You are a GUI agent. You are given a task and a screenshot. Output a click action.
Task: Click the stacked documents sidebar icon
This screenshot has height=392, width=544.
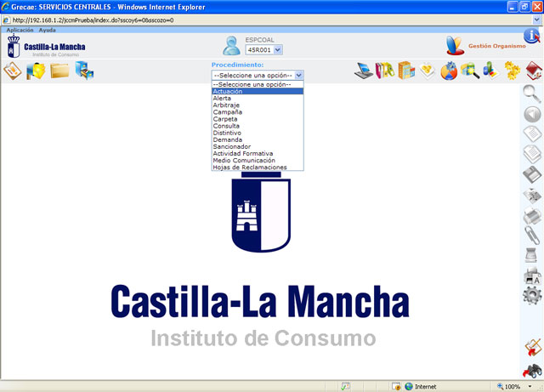tap(533, 154)
